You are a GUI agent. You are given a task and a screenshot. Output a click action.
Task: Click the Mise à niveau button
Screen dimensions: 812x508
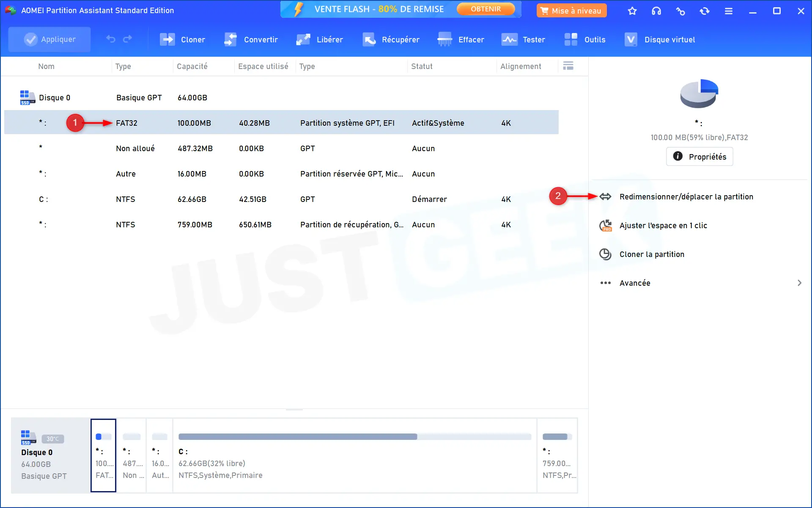[x=571, y=11]
